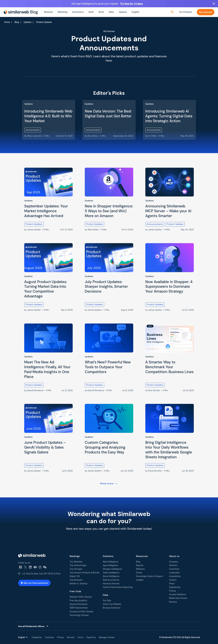Open the Custom Categories article title
This screenshot has width=218, height=644.
105,447
